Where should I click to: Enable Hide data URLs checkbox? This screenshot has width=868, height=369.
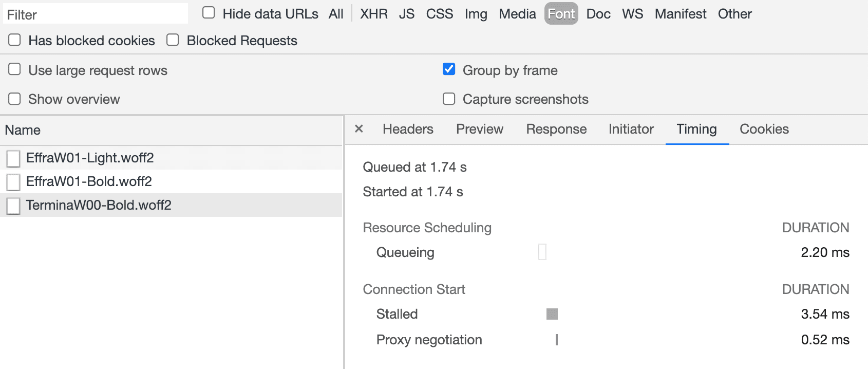(x=209, y=13)
